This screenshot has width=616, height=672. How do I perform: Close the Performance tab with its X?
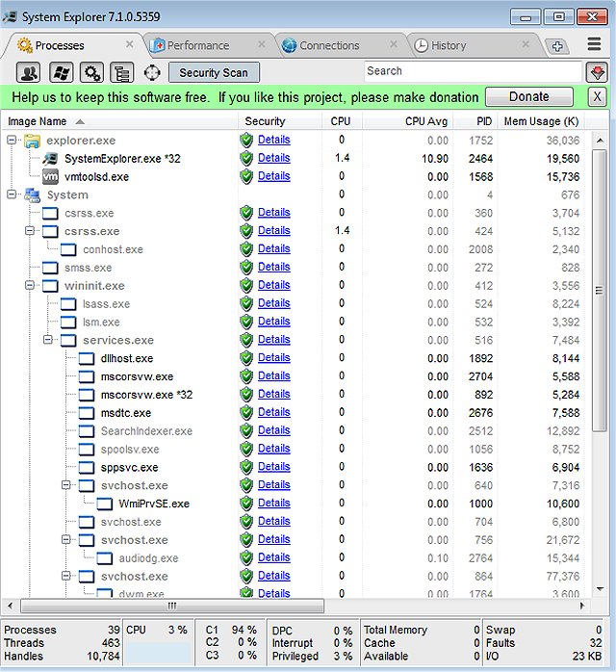click(x=261, y=44)
